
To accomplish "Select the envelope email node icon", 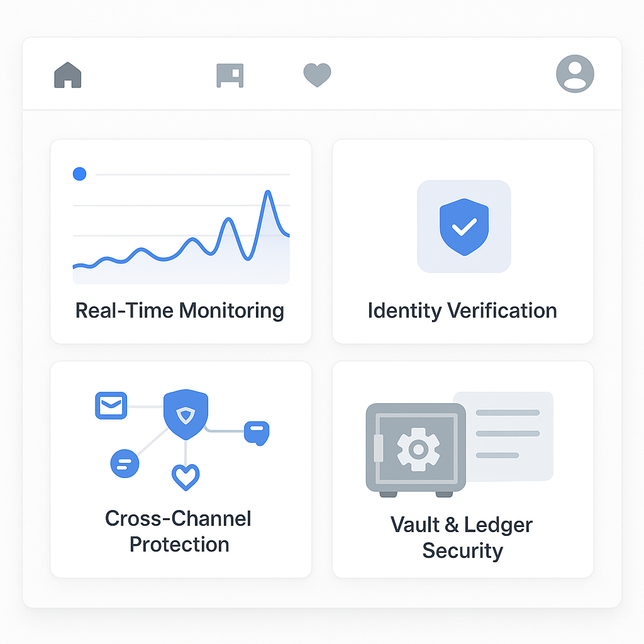I will pos(111,406).
